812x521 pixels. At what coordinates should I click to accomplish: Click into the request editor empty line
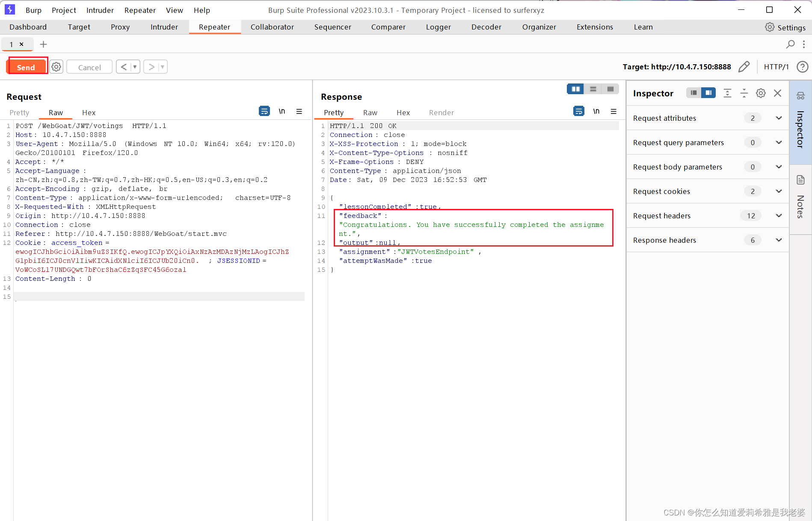pos(159,297)
